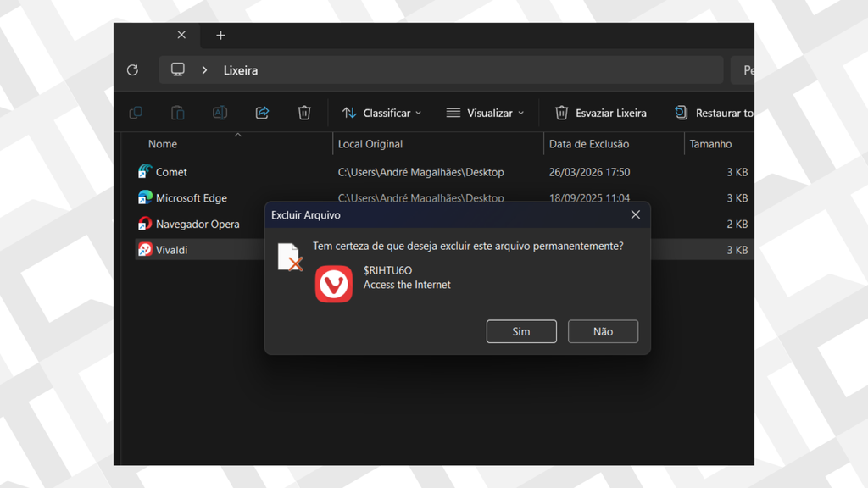Click Comet's original location path
This screenshot has width=868, height=488.
[x=420, y=172]
